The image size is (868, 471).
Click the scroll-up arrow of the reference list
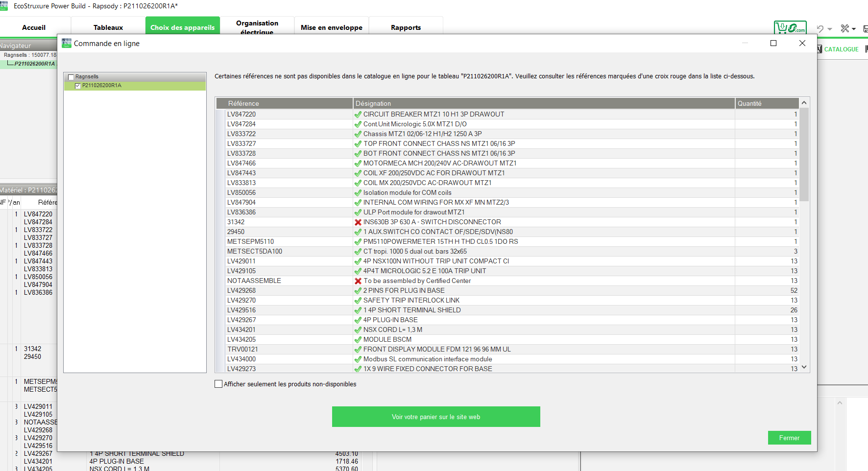click(804, 103)
